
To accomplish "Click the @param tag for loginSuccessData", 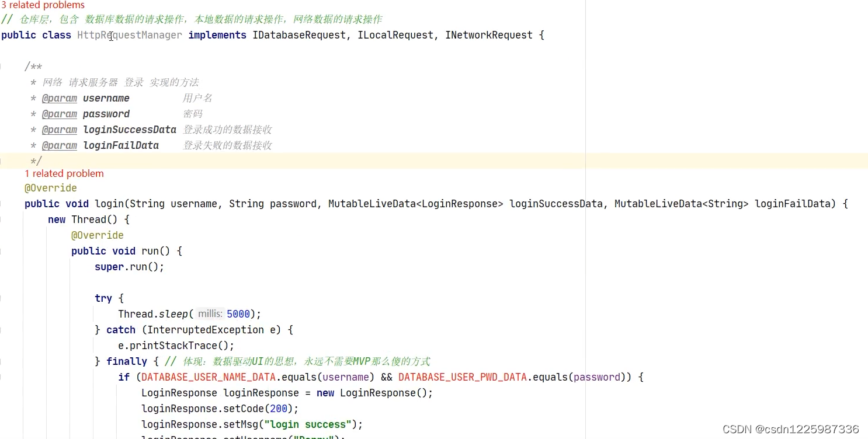I will 60,130.
